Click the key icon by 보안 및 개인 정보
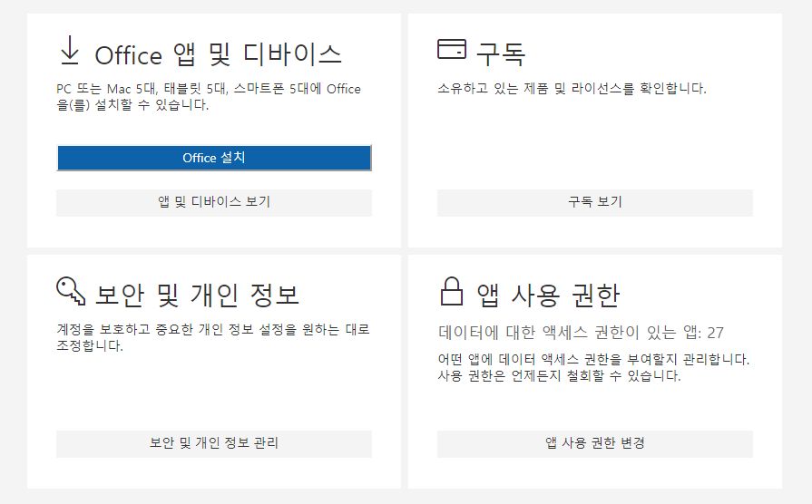Viewport: 812px width, 504px height. click(71, 291)
